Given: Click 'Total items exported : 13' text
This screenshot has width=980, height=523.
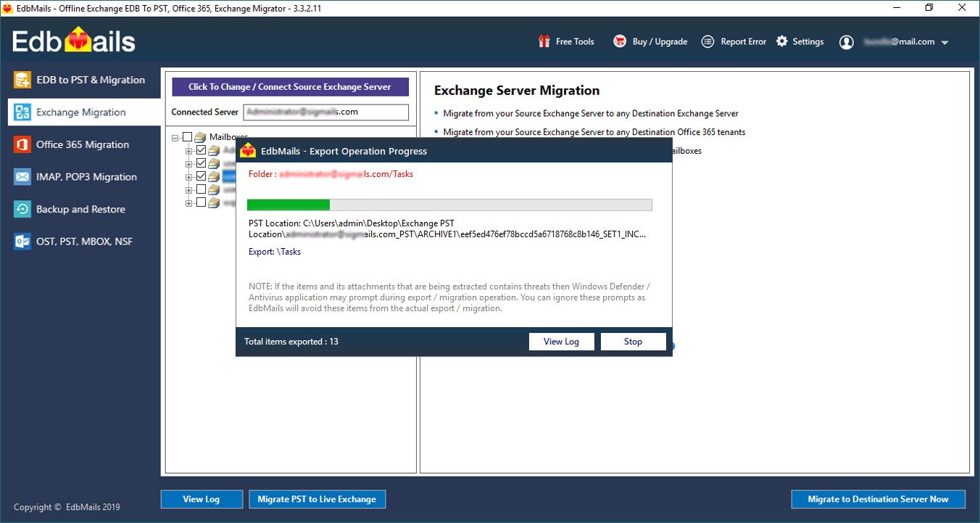Looking at the screenshot, I should point(291,342).
